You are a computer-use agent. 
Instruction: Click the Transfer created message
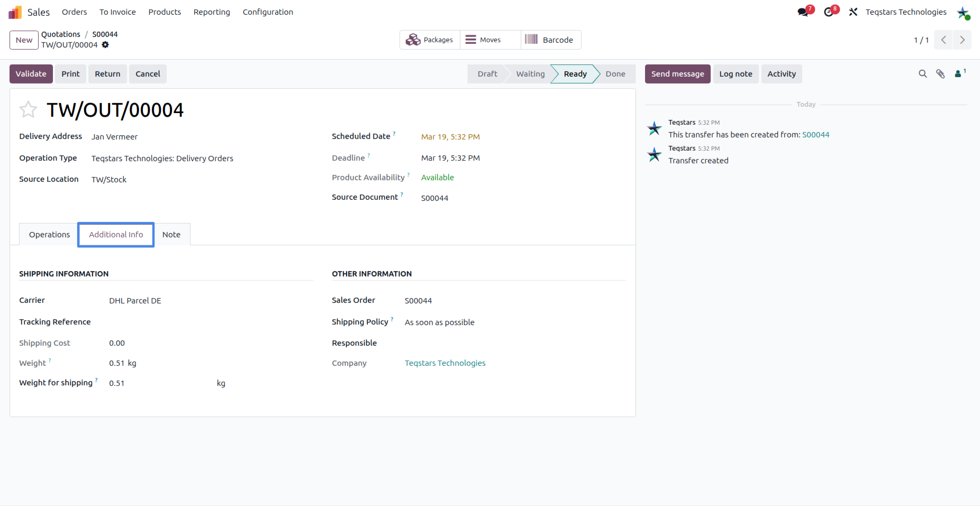[698, 161]
